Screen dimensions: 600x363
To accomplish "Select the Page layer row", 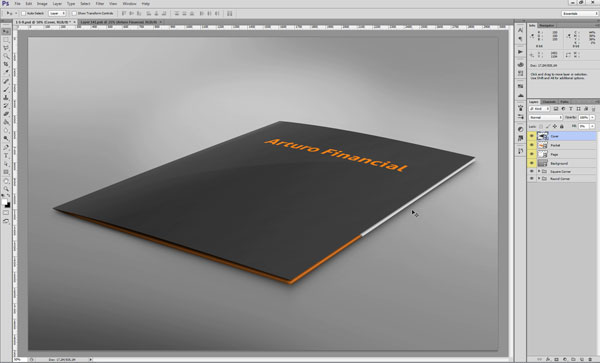I will point(562,154).
